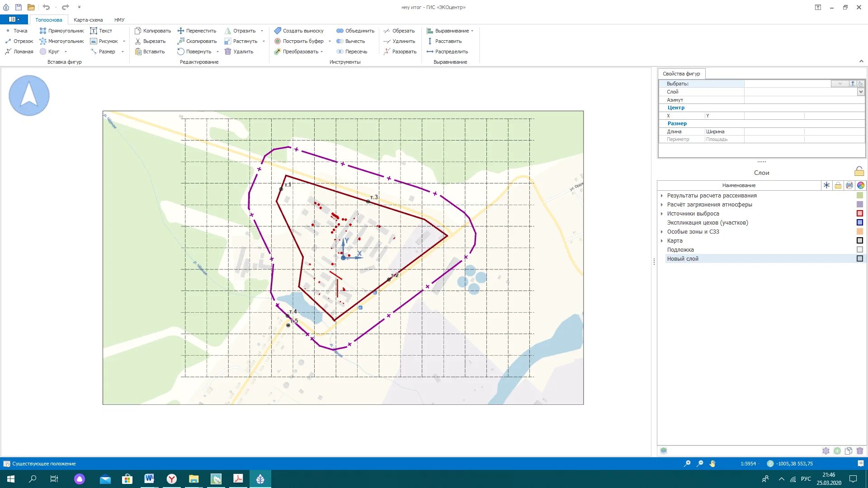
Task: Expand the Особые зоны и СЗЗ layer
Action: [x=662, y=232]
